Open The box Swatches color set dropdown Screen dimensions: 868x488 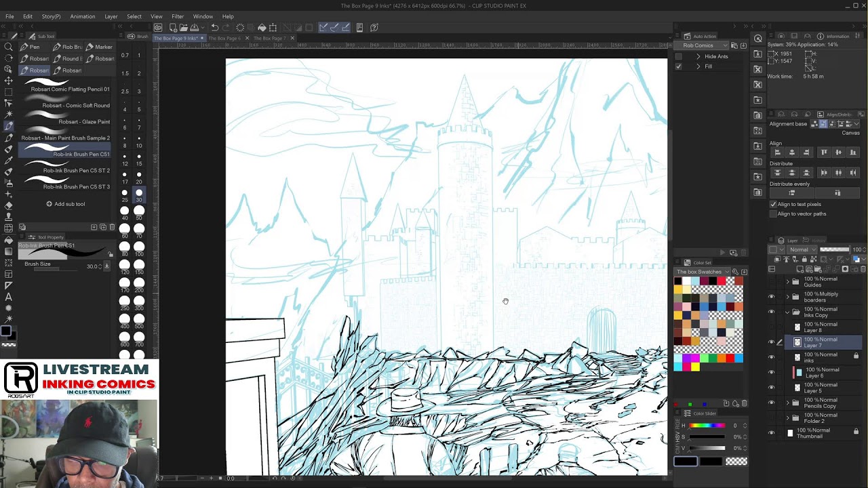pyautogui.click(x=702, y=272)
